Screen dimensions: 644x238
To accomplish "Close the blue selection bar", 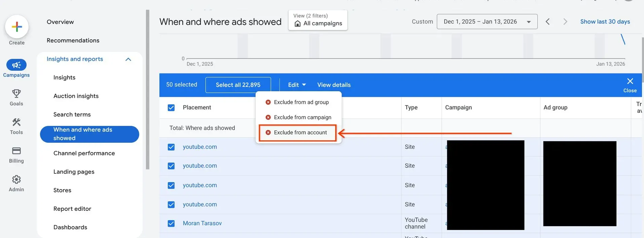I will pos(630,85).
